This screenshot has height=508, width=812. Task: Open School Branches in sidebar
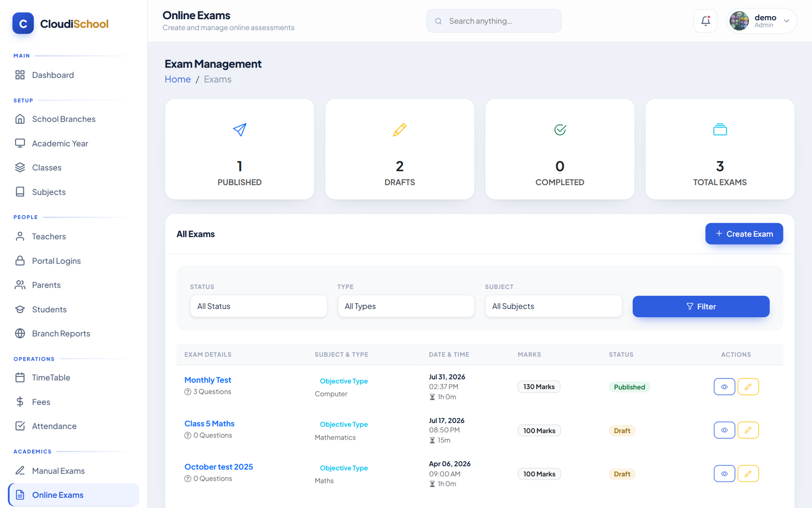coord(74,119)
